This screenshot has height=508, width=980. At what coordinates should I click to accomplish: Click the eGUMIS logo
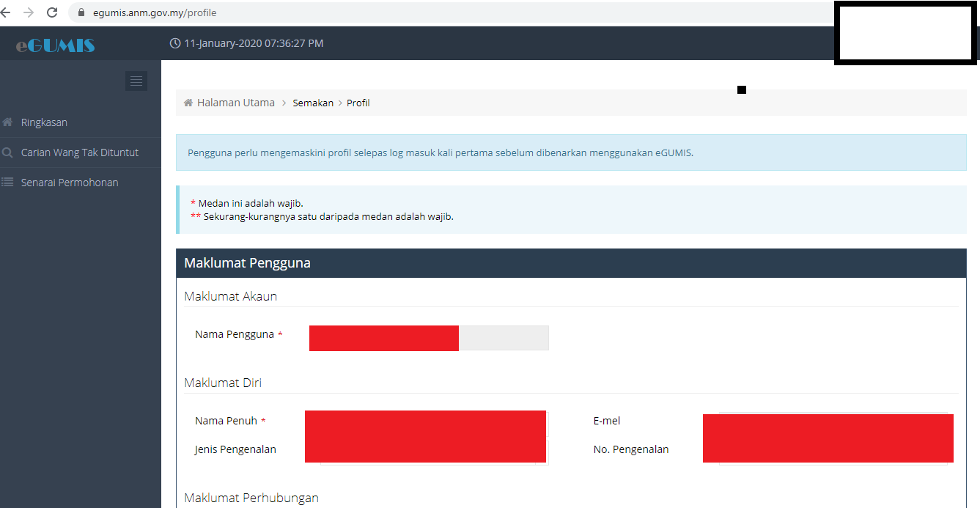56,45
